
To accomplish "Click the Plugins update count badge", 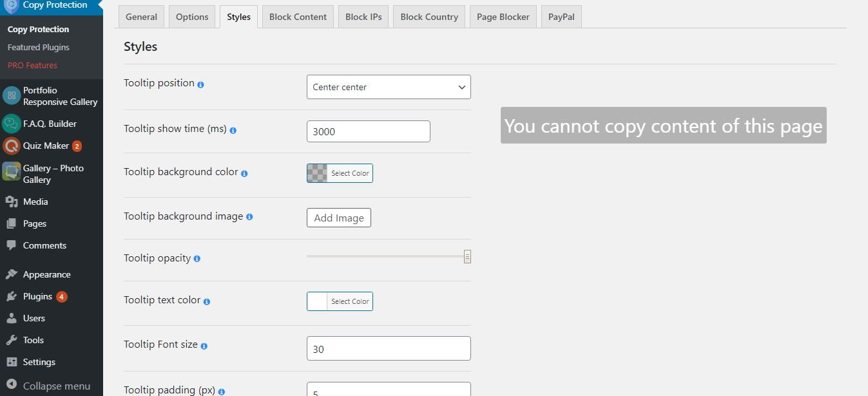I will click(x=61, y=297).
